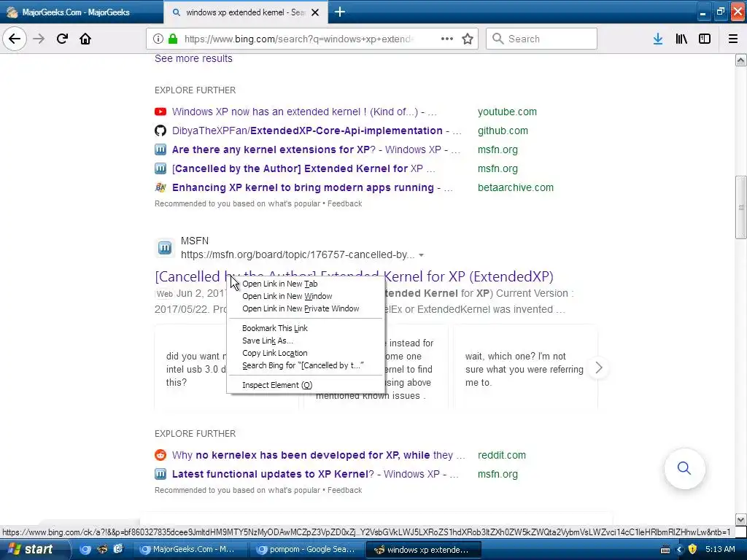Click the youtube.com domain text
Viewport: 747px width, 560px height.
(x=507, y=112)
